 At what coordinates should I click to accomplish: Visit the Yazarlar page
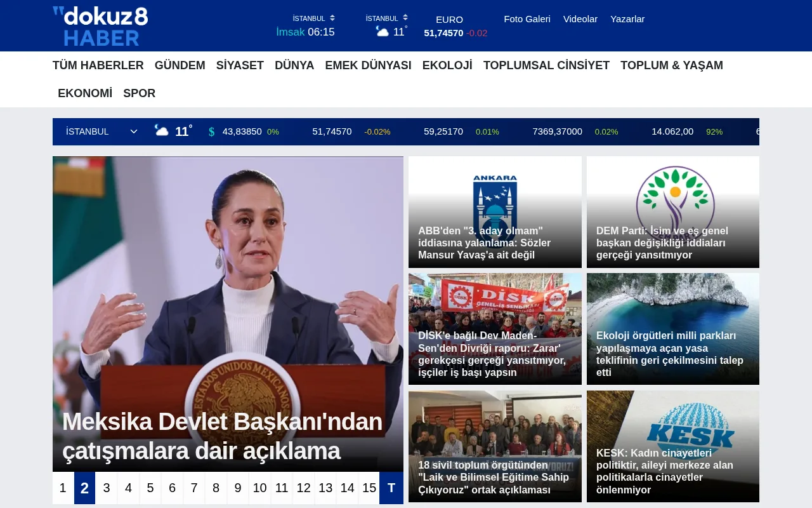coord(627,19)
